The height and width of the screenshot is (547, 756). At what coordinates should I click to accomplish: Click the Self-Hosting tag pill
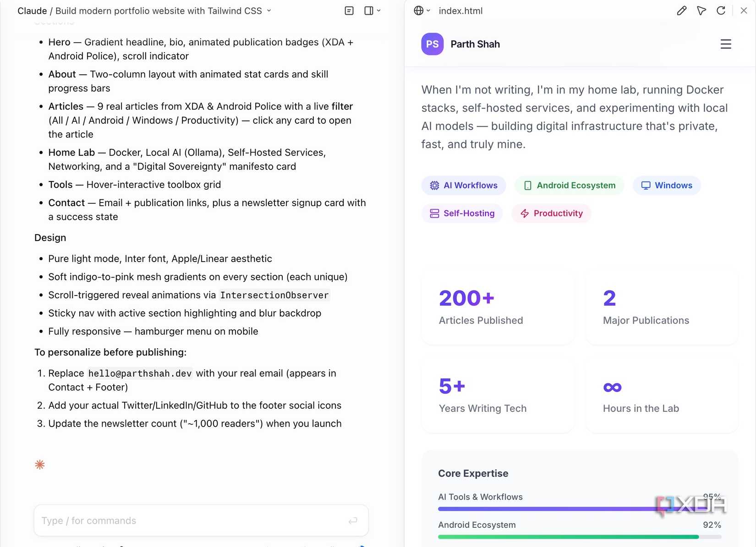pyautogui.click(x=462, y=213)
